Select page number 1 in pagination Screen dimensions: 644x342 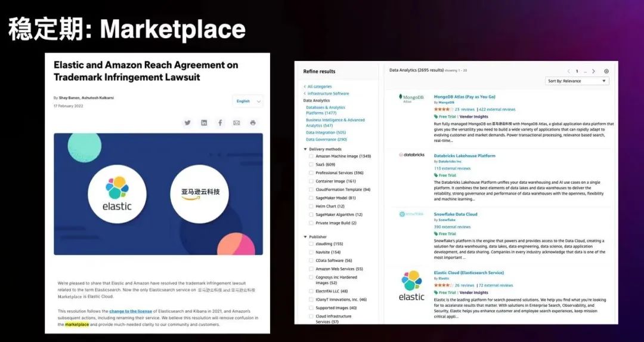click(577, 71)
